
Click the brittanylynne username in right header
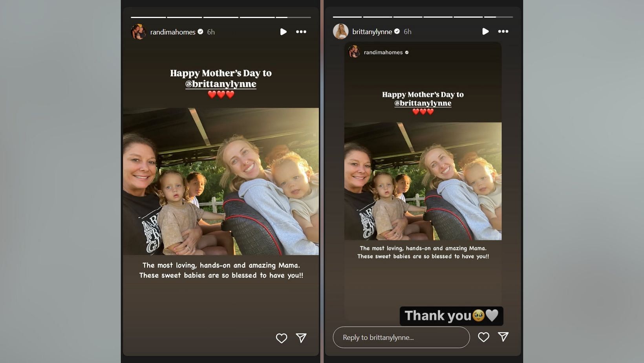(372, 32)
